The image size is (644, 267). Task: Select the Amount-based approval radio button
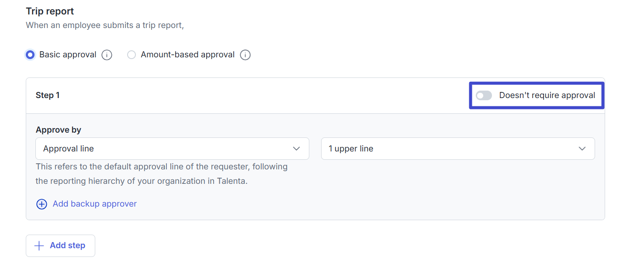click(x=132, y=55)
